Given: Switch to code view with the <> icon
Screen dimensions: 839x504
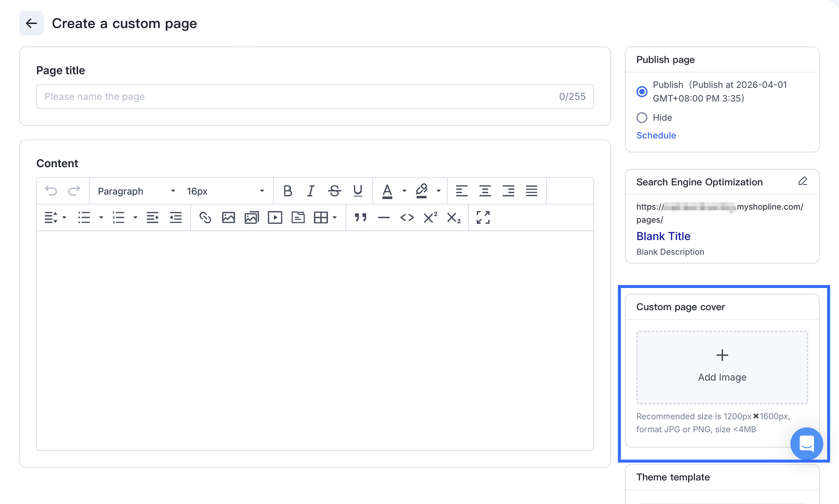Looking at the screenshot, I should pos(407,217).
